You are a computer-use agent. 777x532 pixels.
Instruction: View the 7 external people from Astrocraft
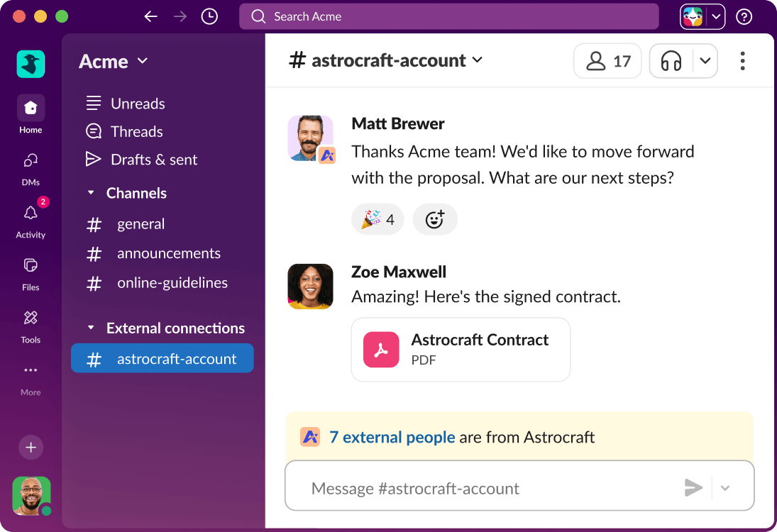pos(392,438)
